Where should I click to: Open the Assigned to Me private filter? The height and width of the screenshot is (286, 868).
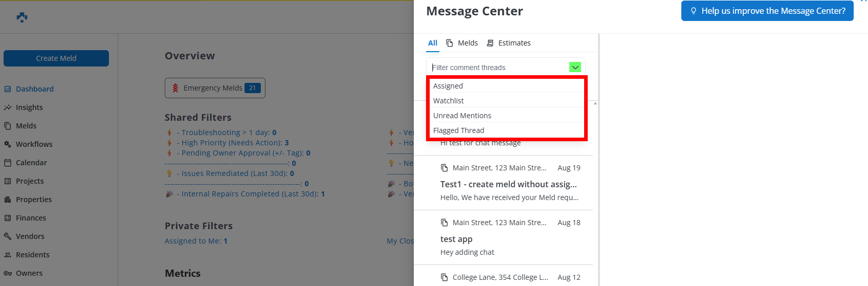point(195,241)
